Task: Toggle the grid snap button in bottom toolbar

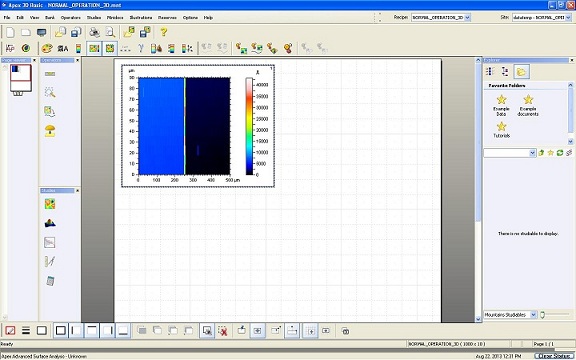Action: (310, 331)
